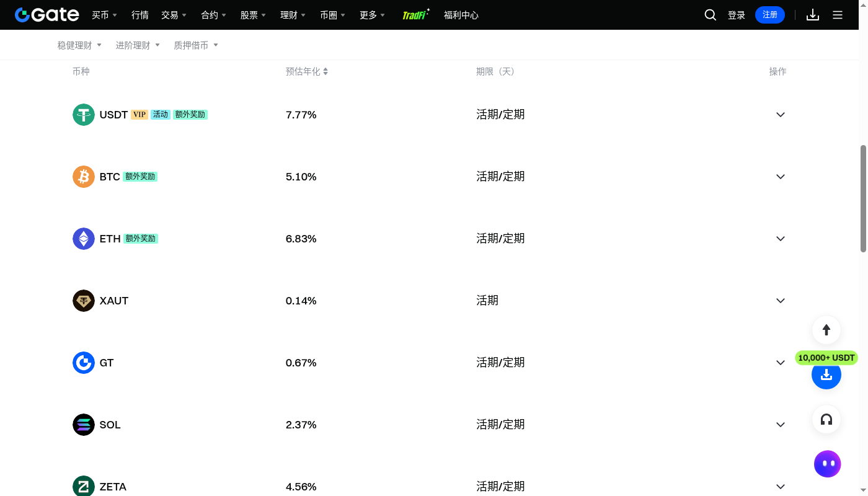Expand the ETH row chevron
868x496 pixels.
tap(781, 239)
